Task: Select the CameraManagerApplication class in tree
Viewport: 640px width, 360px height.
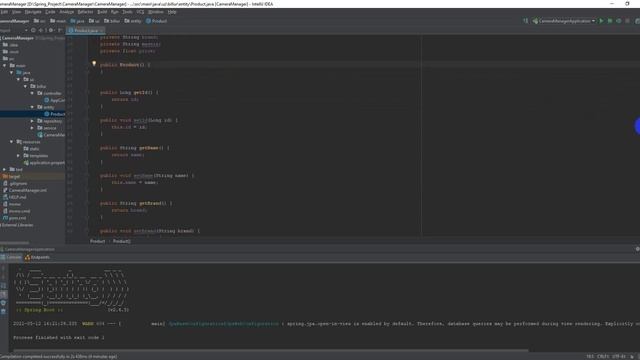Action: pos(51,135)
